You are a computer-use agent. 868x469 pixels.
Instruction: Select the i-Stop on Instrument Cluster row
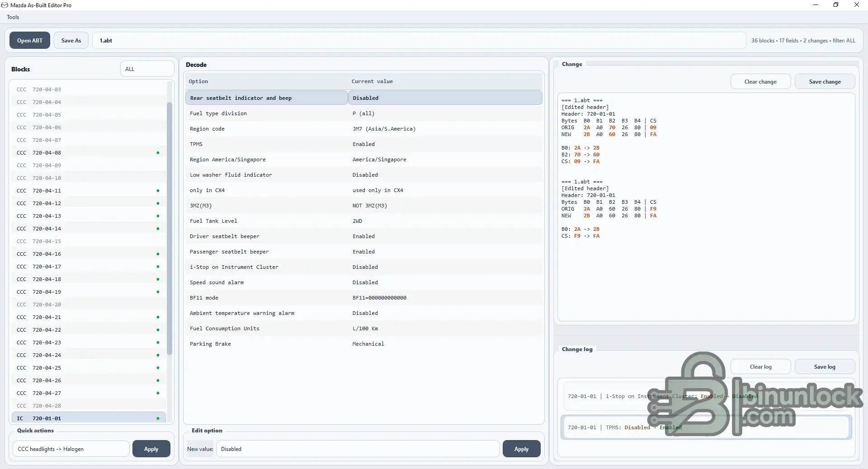point(363,267)
